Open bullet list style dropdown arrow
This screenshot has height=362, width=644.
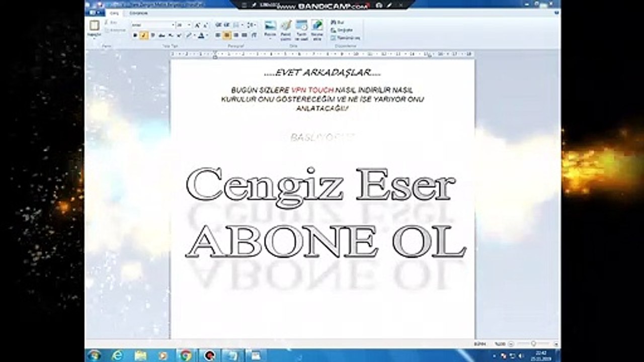(x=242, y=25)
